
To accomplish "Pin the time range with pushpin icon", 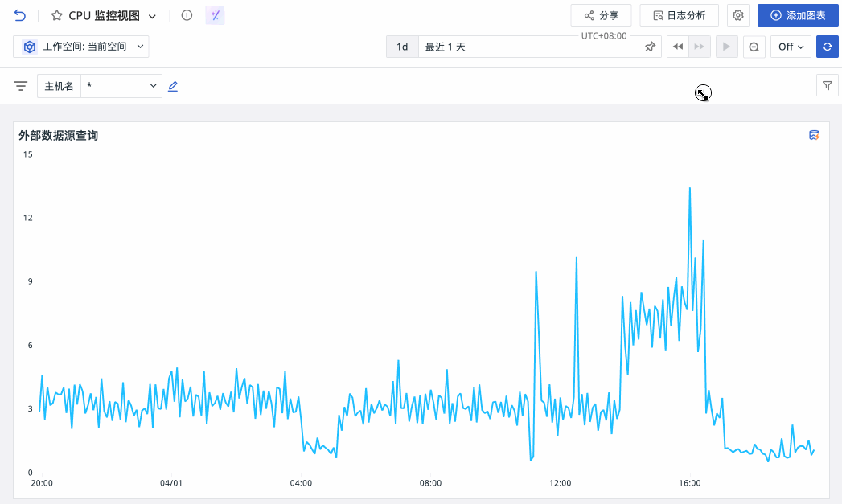I will click(651, 47).
